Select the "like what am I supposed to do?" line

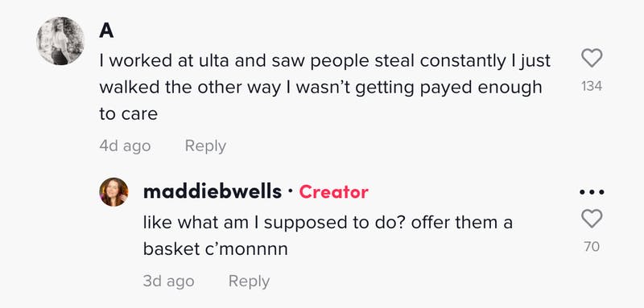pyautogui.click(x=328, y=223)
